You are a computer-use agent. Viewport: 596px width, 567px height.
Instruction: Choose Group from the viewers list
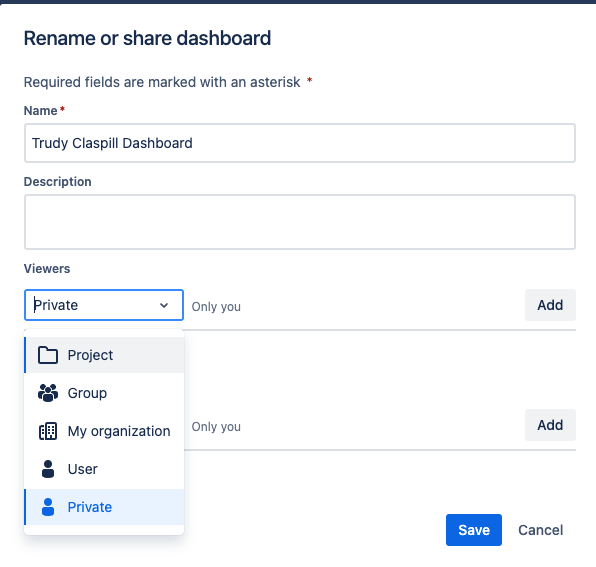pos(104,393)
